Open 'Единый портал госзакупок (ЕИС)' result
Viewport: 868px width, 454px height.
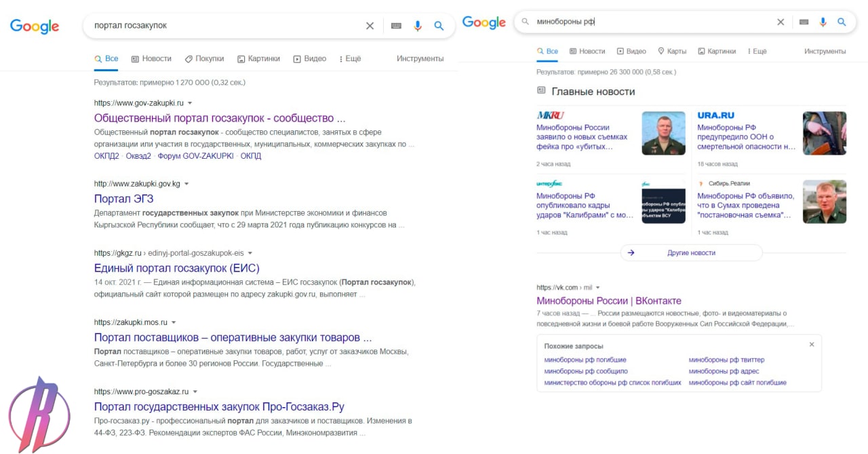[176, 268]
